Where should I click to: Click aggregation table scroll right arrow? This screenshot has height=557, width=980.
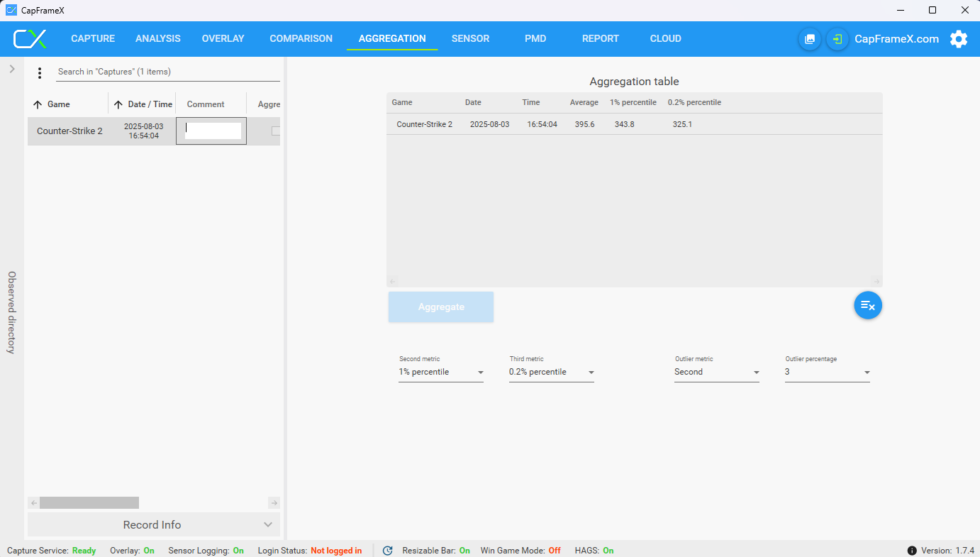[876, 282]
